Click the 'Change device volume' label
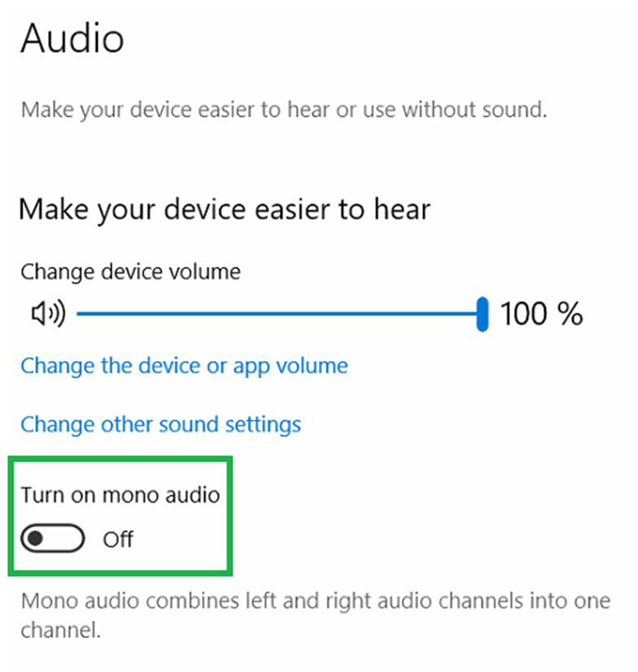Image resolution: width=638 pixels, height=672 pixels. [130, 271]
